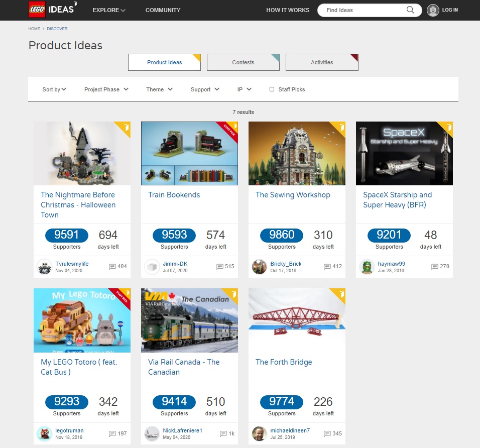Click comment icon with 412 comments
The height and width of the screenshot is (448, 480).
(327, 266)
